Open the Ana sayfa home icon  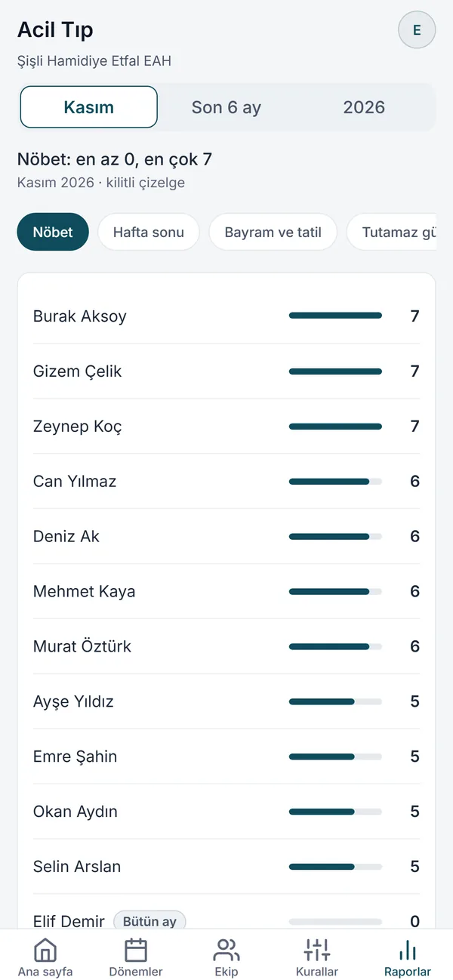click(x=45, y=950)
